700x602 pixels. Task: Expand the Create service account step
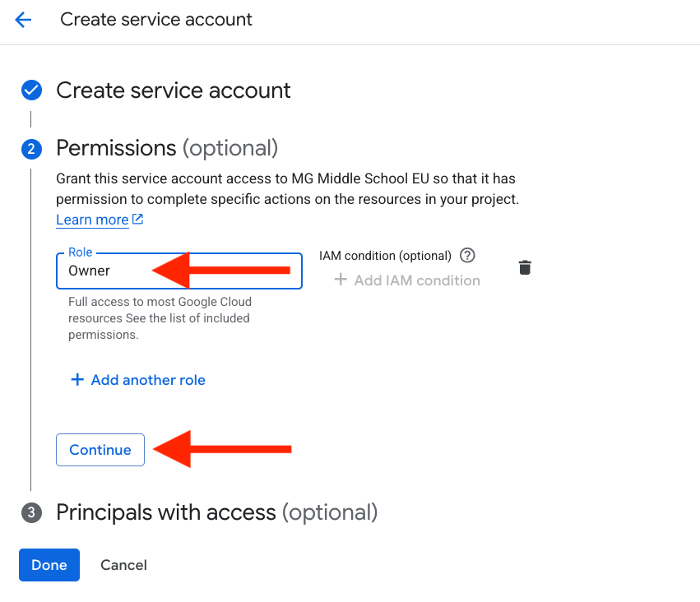(174, 90)
